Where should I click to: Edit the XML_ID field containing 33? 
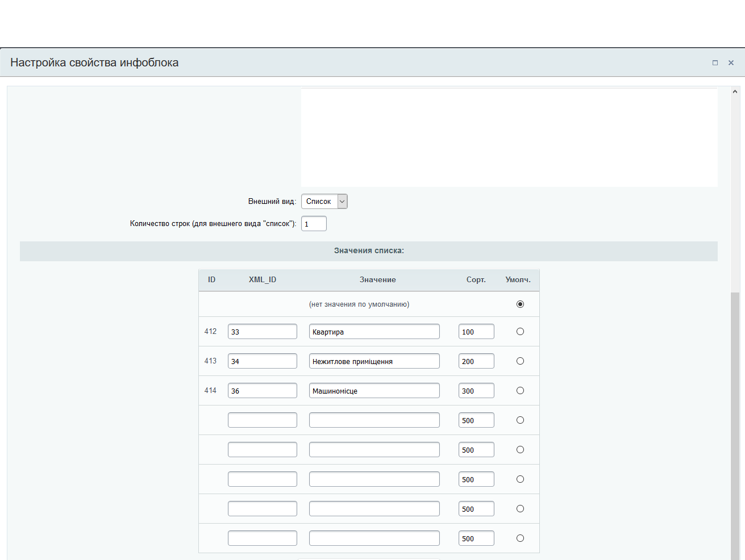(262, 332)
